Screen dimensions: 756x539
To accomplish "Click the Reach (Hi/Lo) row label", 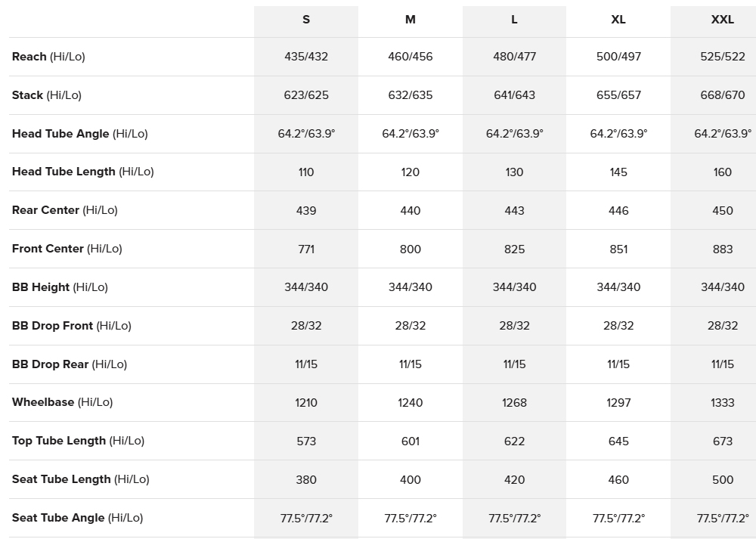I will (48, 57).
